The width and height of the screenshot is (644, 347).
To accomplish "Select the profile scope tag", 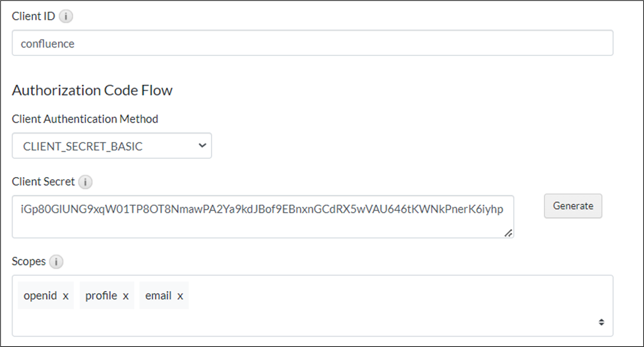I will point(101,296).
